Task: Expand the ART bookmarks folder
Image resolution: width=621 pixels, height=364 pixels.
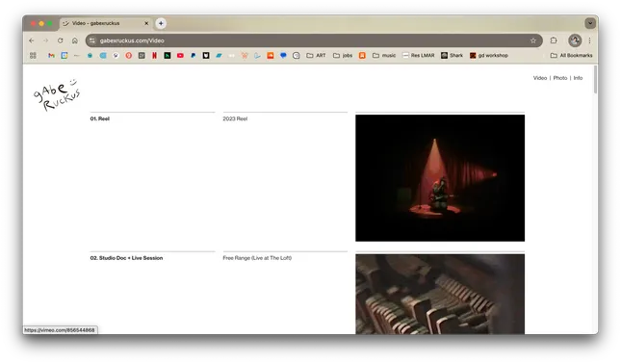Action: click(x=316, y=56)
